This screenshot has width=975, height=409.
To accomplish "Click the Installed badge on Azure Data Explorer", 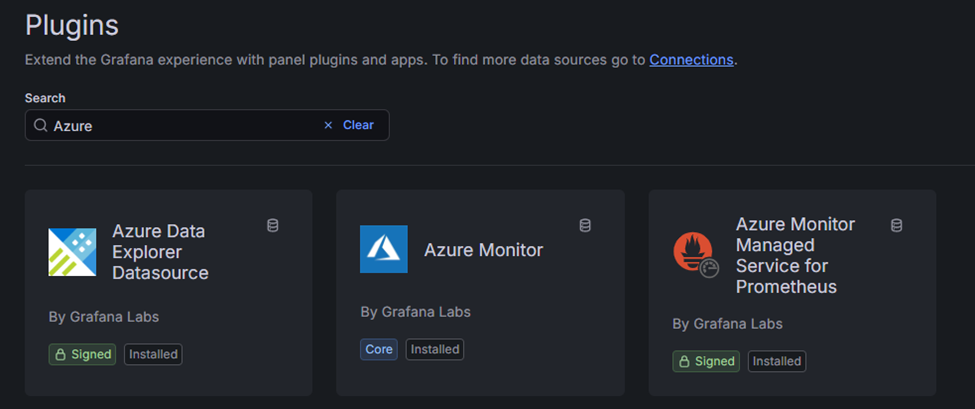I will point(153,354).
